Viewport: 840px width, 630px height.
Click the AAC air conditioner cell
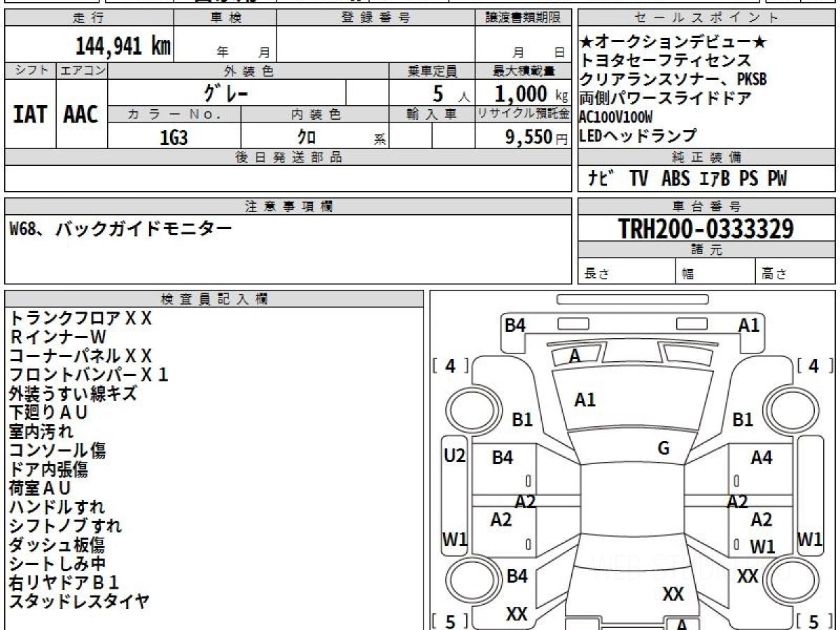[x=81, y=114]
